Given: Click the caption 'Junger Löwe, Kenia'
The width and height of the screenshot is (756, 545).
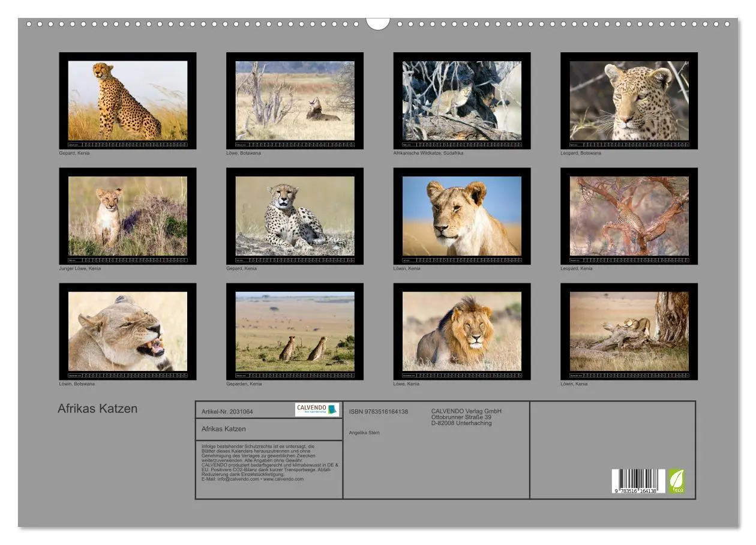Looking at the screenshot, I should point(80,268).
